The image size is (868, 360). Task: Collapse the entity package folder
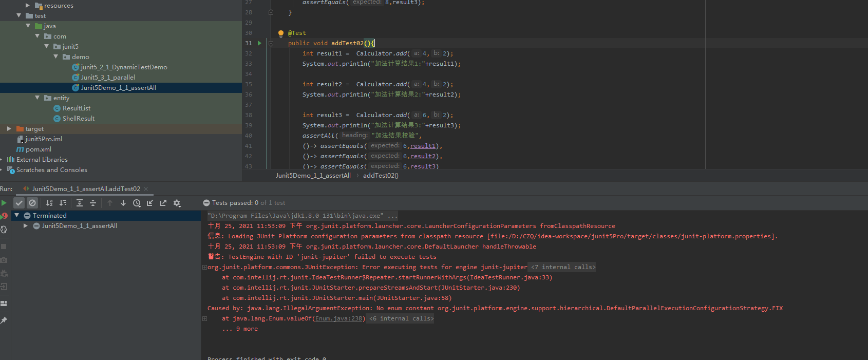point(37,98)
